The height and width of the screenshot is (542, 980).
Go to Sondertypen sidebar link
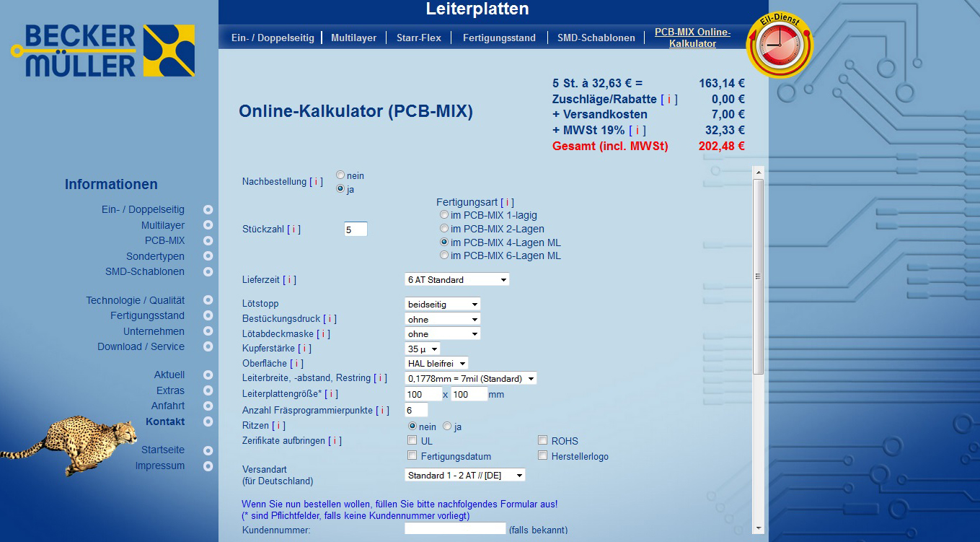[x=155, y=257]
